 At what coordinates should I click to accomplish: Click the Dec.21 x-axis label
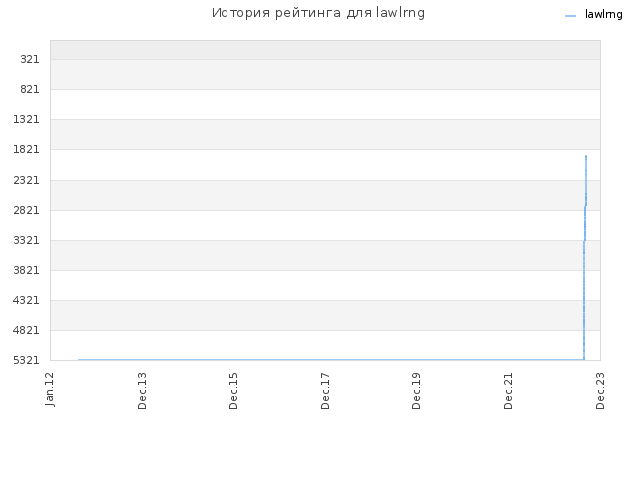(x=508, y=391)
